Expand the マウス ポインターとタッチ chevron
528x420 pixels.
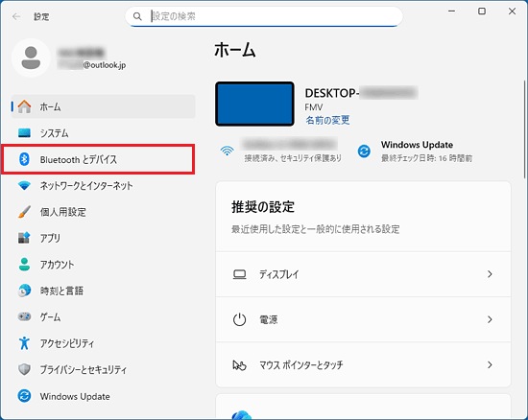coord(490,364)
